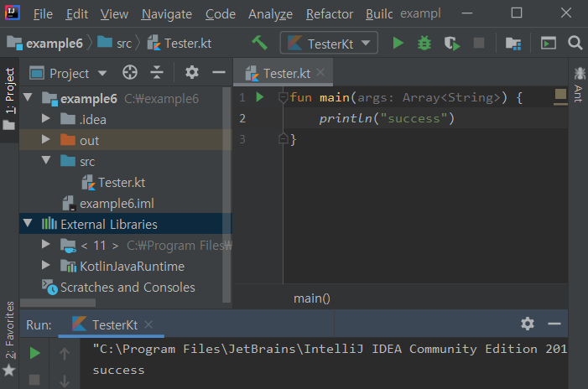Close the Tester.kt editor tab
Screen dimensions: 588x389
pos(320,72)
